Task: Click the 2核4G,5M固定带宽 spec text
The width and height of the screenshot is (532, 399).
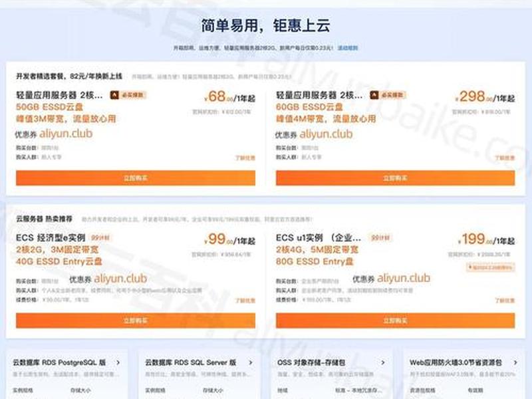Action: coord(317,250)
